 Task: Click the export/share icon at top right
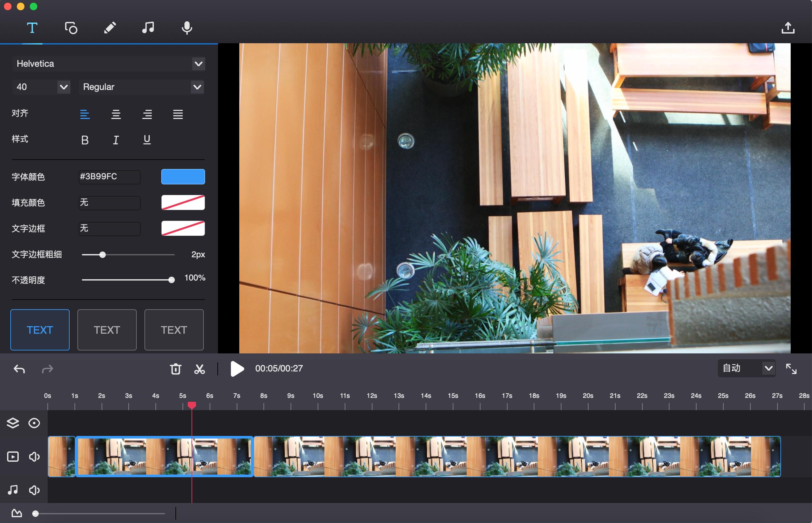(787, 28)
